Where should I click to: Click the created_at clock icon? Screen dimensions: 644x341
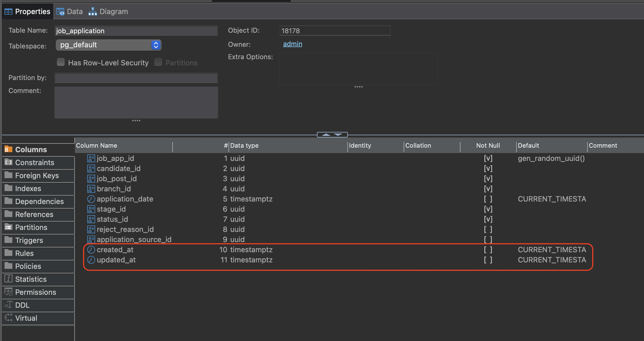pyautogui.click(x=91, y=250)
